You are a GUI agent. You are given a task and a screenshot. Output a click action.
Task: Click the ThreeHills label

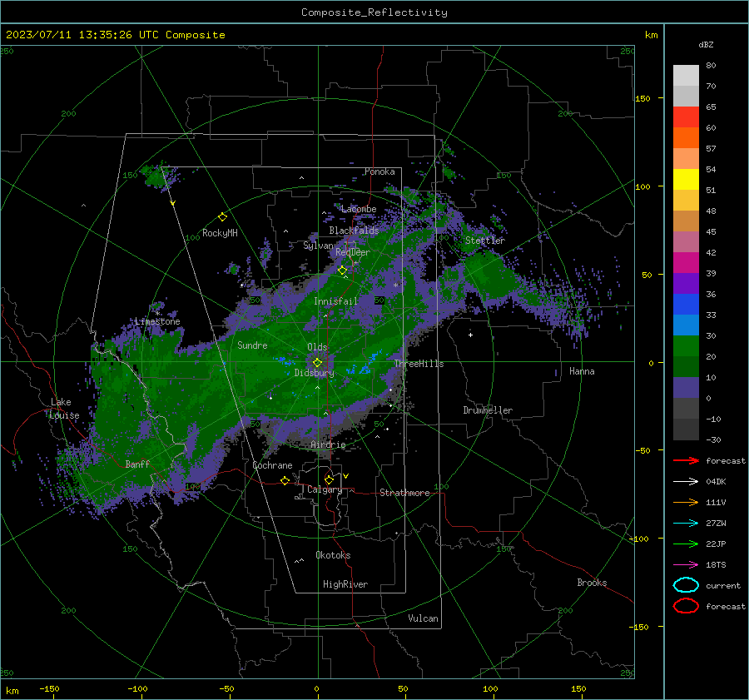click(x=419, y=364)
